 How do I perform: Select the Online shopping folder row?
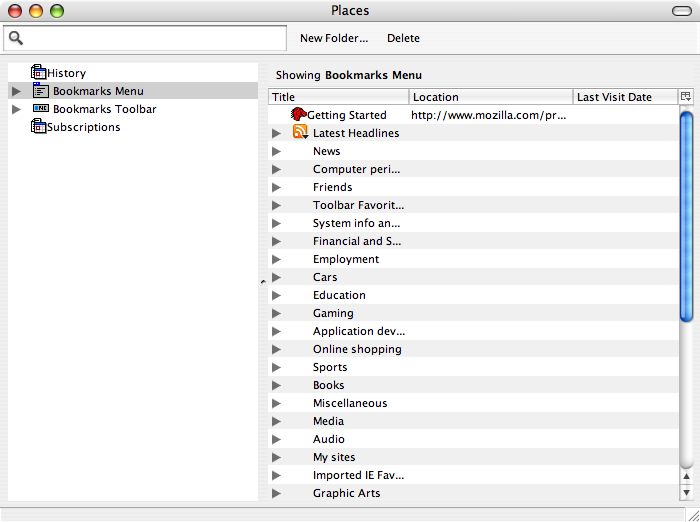tap(357, 349)
